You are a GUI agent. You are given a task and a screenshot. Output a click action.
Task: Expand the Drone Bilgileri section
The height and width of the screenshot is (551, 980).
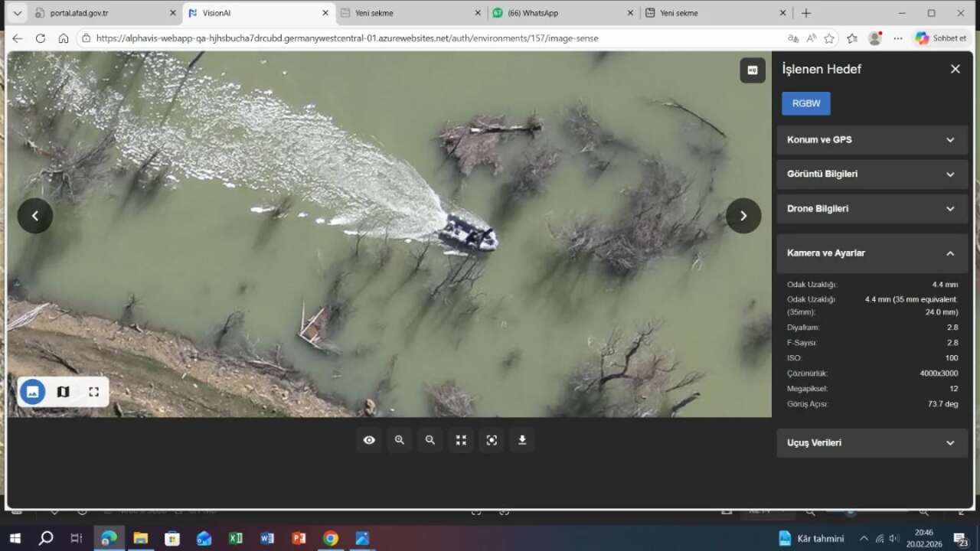[x=872, y=209]
